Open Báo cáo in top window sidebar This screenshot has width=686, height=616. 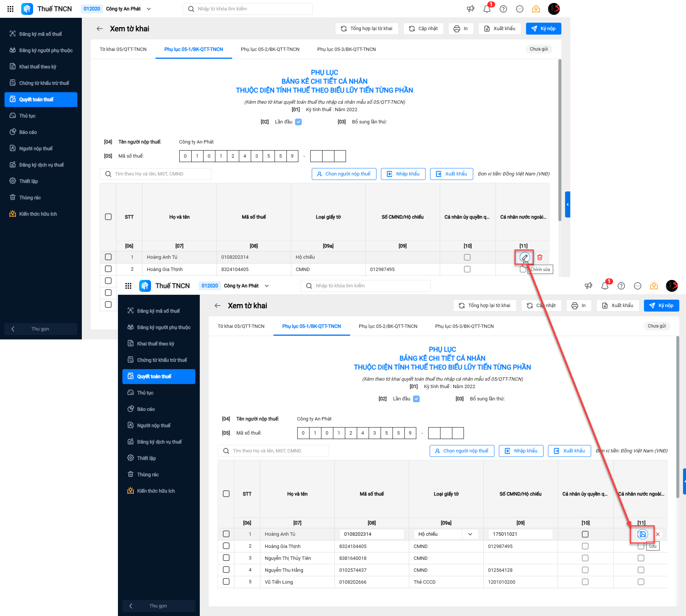click(41, 132)
